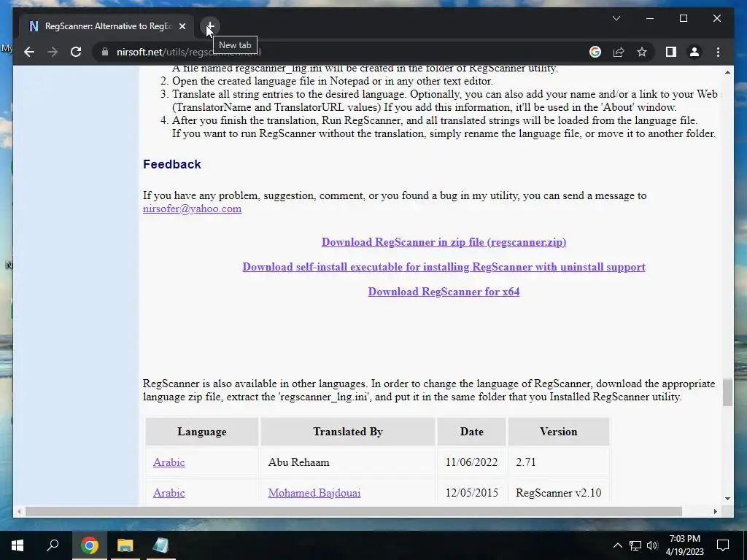The height and width of the screenshot is (560, 747).
Task: Open the Windows Start menu
Action: point(18,545)
